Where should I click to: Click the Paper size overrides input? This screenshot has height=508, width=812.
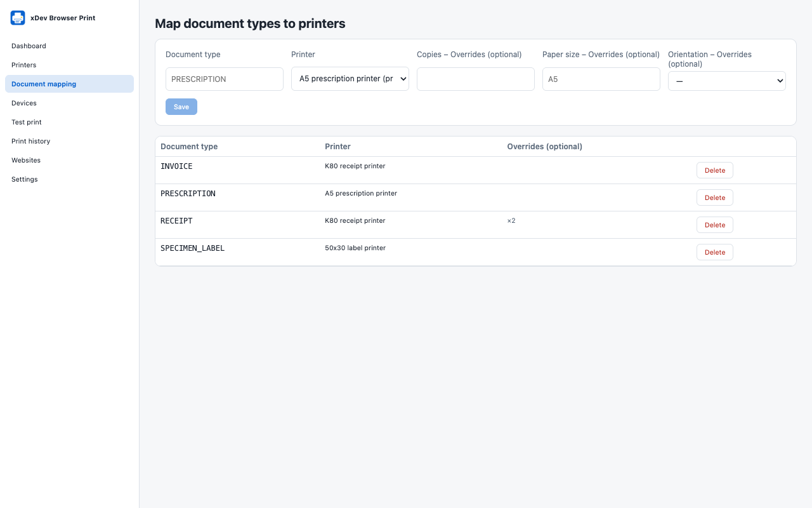point(601,79)
